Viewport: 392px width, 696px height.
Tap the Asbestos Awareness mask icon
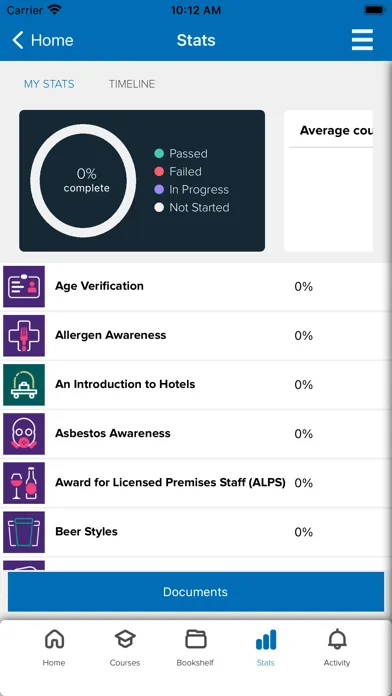pyautogui.click(x=24, y=434)
